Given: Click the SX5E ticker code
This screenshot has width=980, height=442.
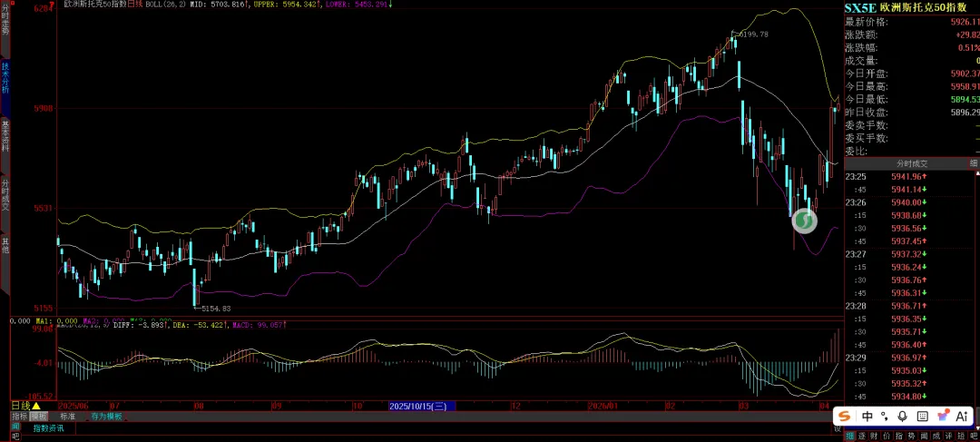Looking at the screenshot, I should 860,8.
